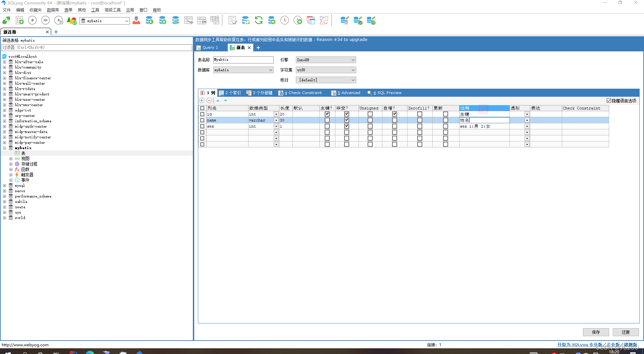This screenshot has height=354, width=644.
Task: Click the green circular refresh arrows icon
Action: pyautogui.click(x=259, y=20)
